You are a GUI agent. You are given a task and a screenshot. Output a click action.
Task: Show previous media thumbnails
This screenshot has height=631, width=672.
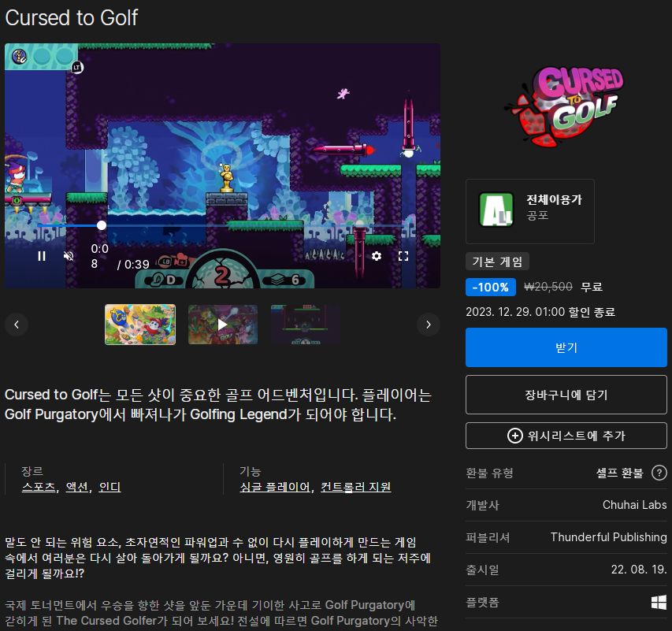click(17, 325)
